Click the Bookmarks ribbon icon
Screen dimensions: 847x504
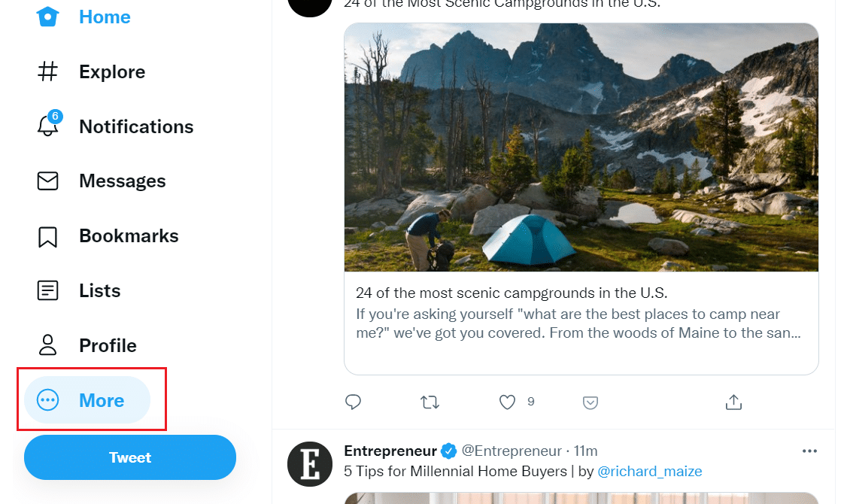47,236
